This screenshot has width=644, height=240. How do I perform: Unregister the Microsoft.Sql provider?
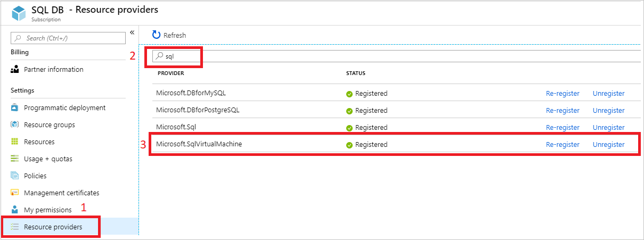[608, 127]
